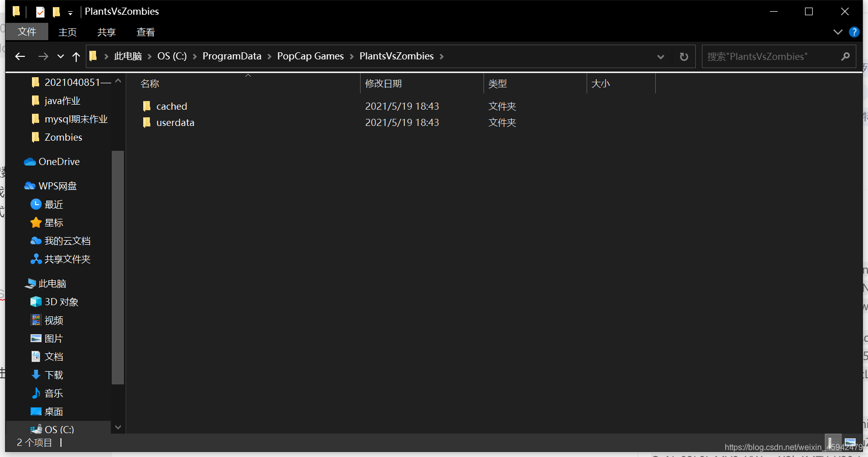
Task: Switch to the 查看 ribbon tab
Action: coord(146,32)
